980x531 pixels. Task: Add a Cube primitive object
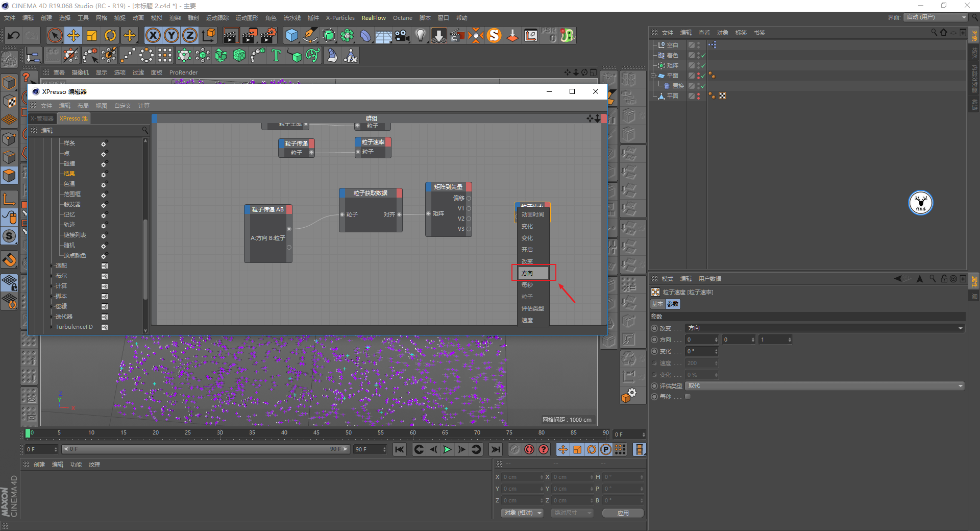click(291, 35)
